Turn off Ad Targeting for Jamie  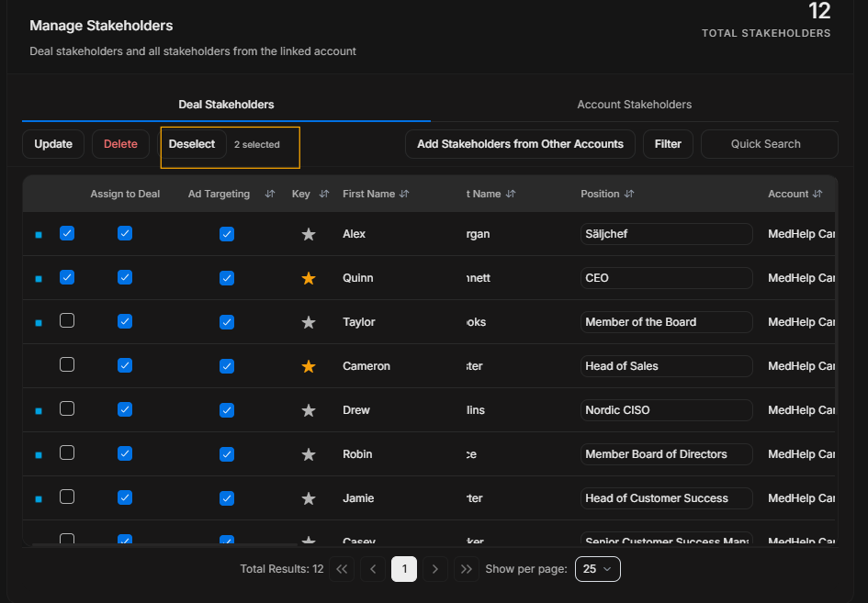coord(226,498)
